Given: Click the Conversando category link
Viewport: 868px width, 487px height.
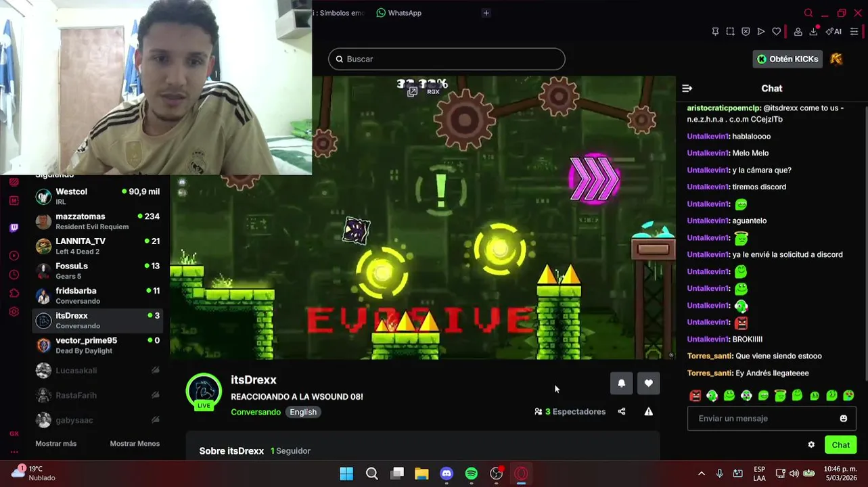Looking at the screenshot, I should tap(256, 412).
